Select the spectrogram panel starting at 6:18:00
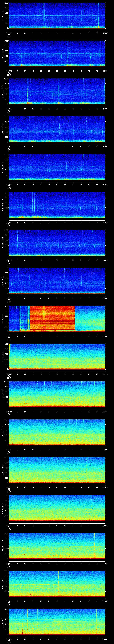 point(57,167)
